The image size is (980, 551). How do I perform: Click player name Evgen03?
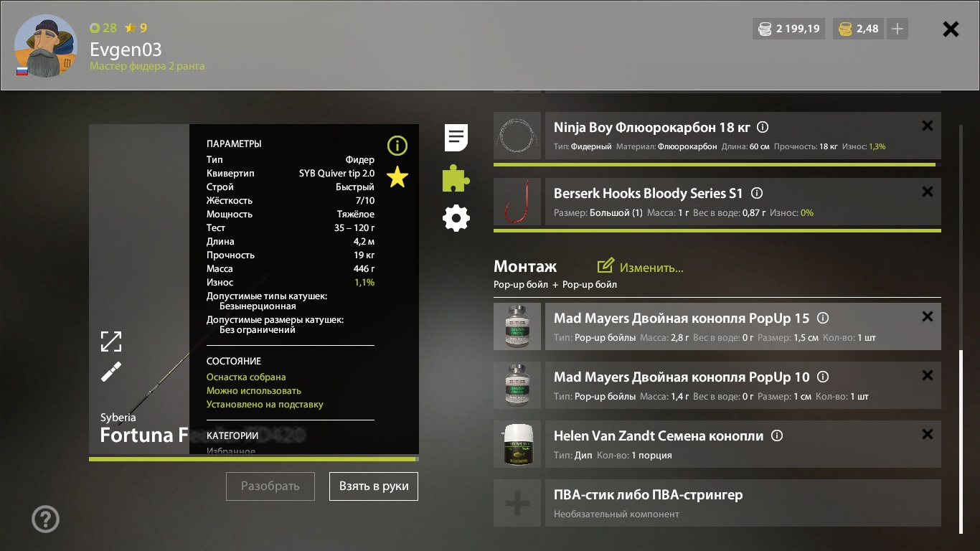[x=126, y=50]
